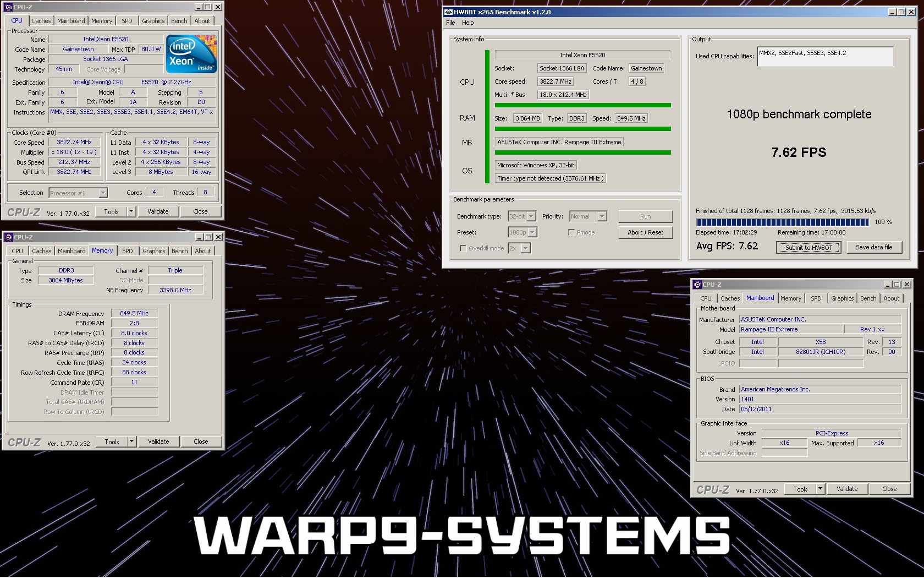Click the disabled Run button
Screen dimensions: 924x578
(645, 216)
